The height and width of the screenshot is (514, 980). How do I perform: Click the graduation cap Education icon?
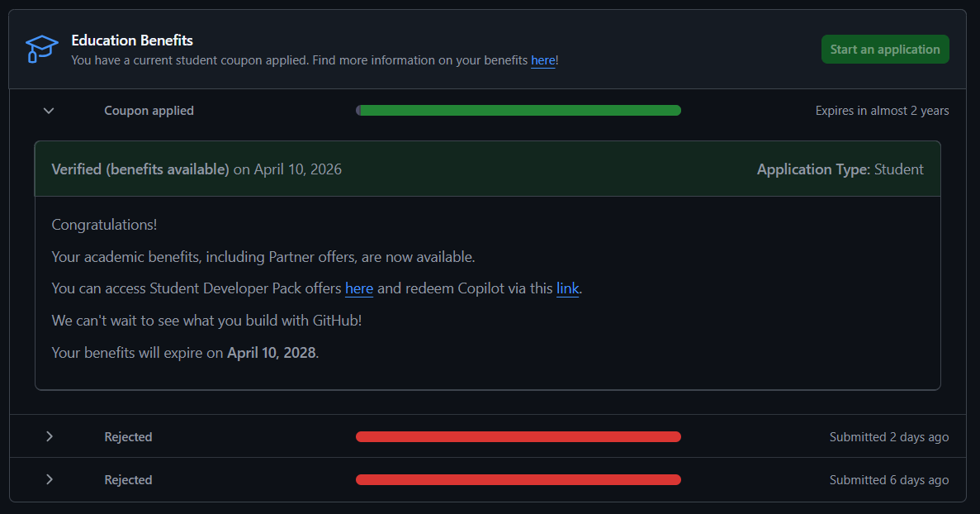click(x=41, y=49)
